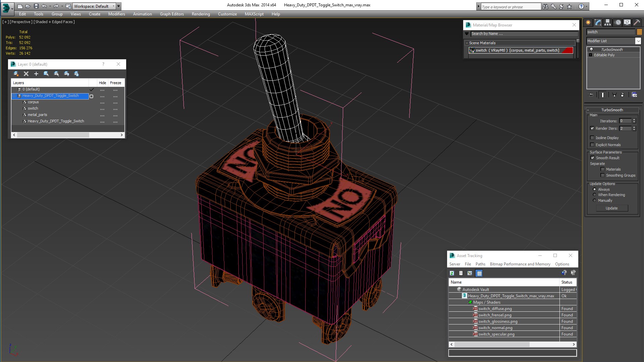Toggle the TurboSmooth modifier lightbulb
The width and height of the screenshot is (644, 362).
pyautogui.click(x=591, y=49)
